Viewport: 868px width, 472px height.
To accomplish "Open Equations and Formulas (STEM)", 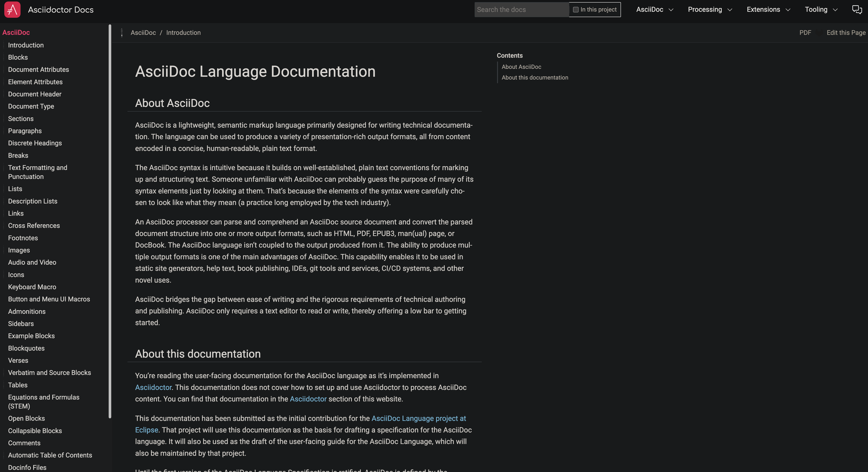I will coord(44,402).
